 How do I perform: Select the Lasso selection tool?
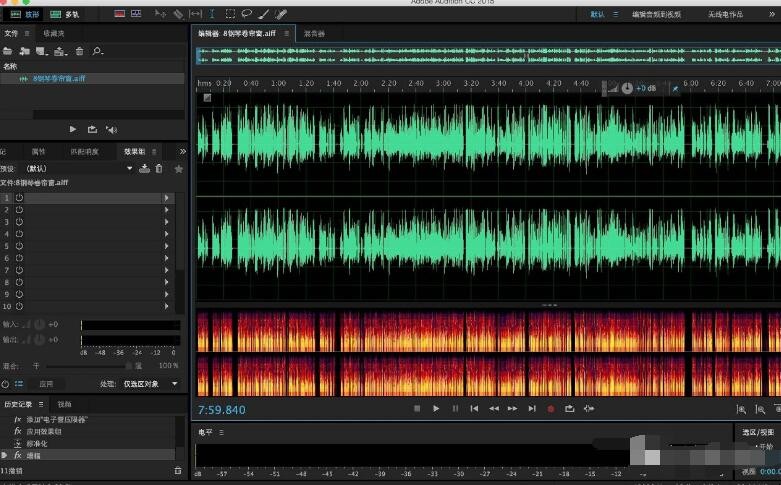[x=246, y=14]
